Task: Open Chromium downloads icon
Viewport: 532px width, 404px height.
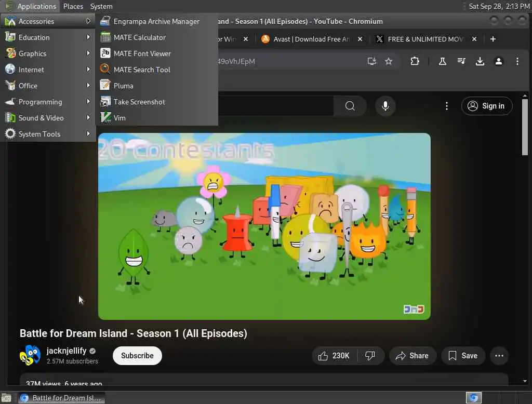Action: pyautogui.click(x=480, y=61)
